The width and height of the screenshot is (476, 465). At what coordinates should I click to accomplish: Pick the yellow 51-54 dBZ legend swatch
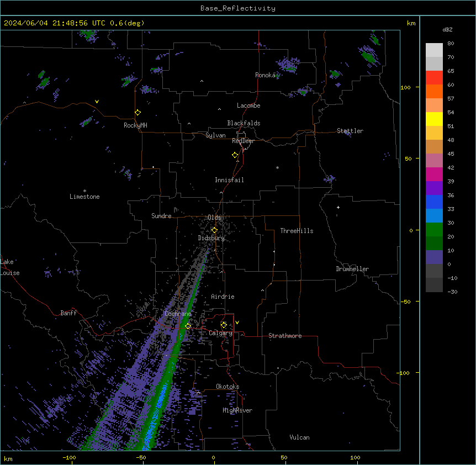[434, 119]
